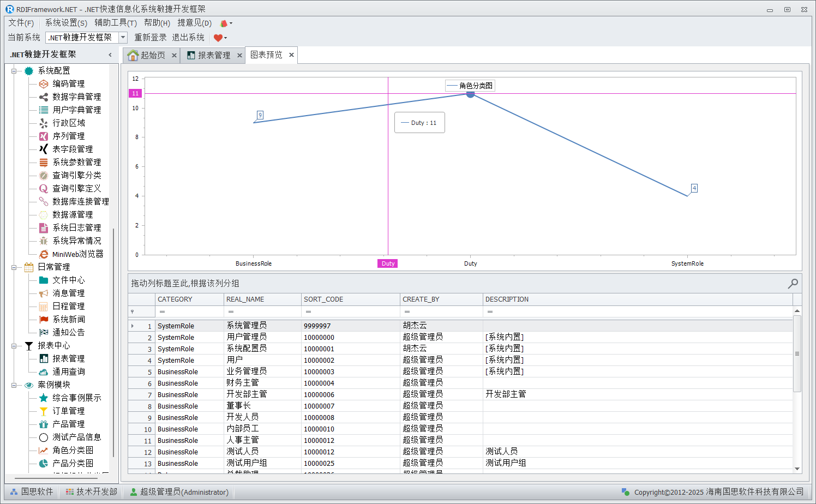This screenshot has width=816, height=504.
Task: Click the 文件中心 folder icon
Action: point(44,280)
